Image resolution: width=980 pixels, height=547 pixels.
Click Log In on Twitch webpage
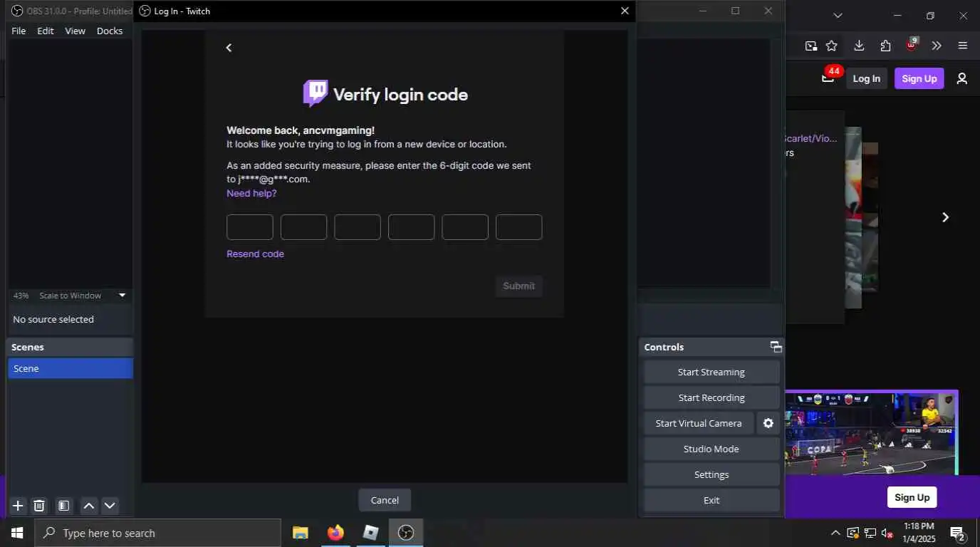tap(866, 78)
